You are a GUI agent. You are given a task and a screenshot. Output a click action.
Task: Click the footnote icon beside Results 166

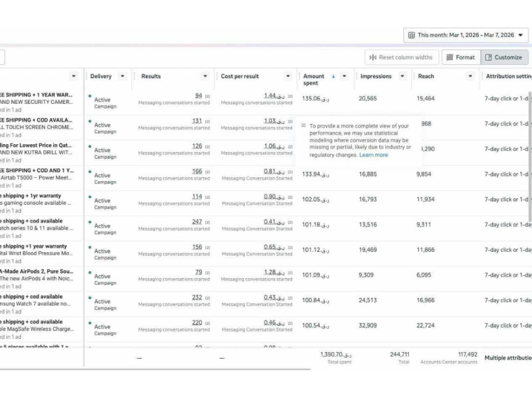207,172
